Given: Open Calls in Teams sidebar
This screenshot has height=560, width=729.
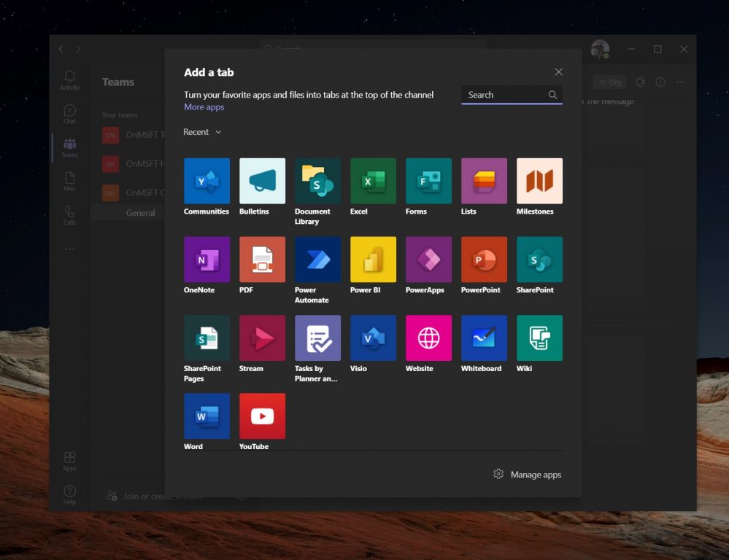Looking at the screenshot, I should coord(70,215).
